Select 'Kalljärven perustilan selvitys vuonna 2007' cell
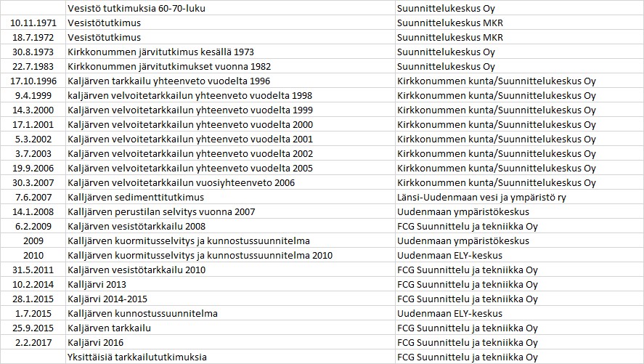Viewport: 644px width, 364px height. click(161, 211)
